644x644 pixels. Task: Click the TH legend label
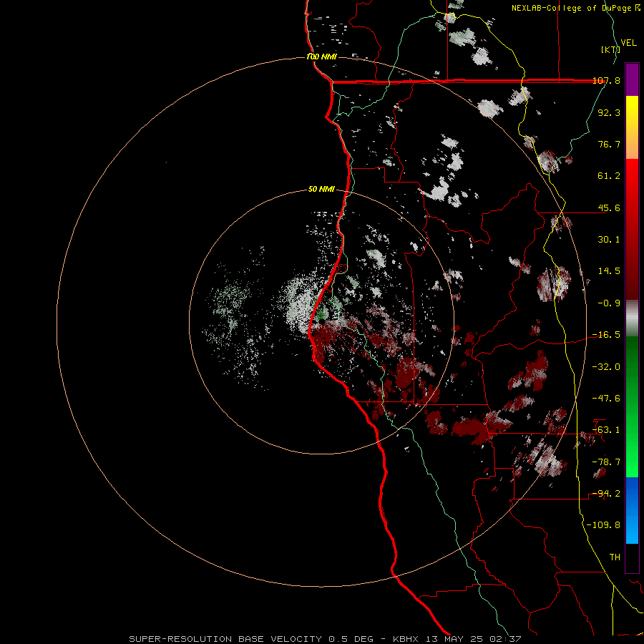(615, 557)
